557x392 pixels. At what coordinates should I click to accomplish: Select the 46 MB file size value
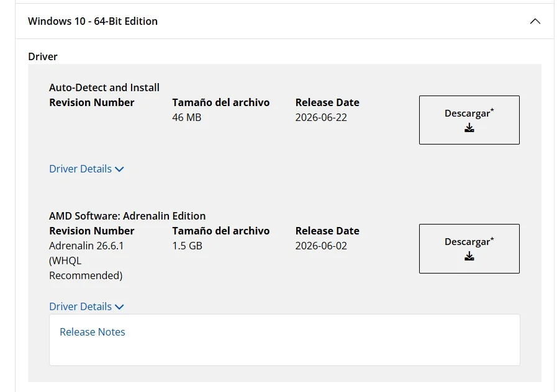pos(186,117)
